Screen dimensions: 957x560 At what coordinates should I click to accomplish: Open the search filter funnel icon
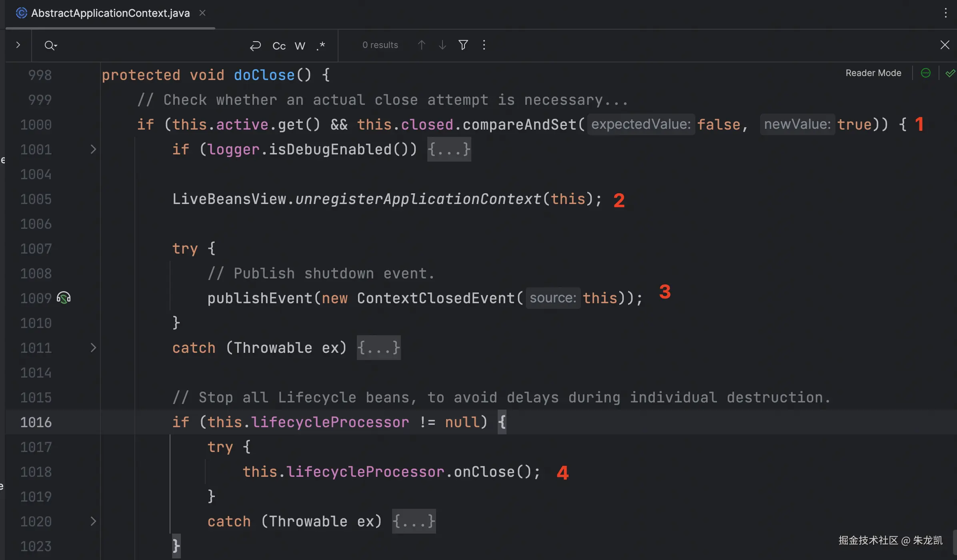pos(463,45)
